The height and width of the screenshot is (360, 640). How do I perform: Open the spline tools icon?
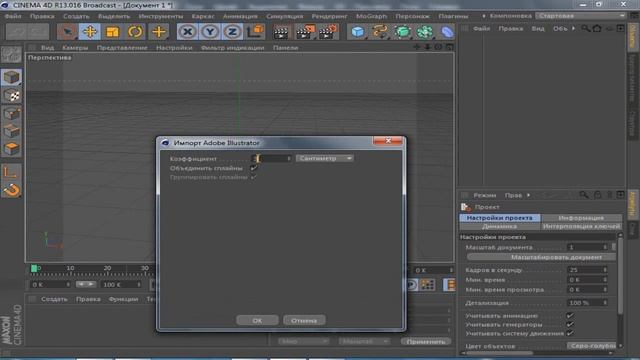(380, 32)
